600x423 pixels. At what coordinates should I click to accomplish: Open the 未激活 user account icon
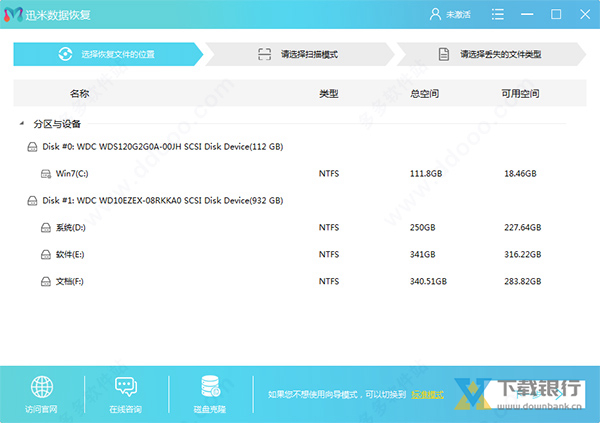pyautogui.click(x=435, y=15)
